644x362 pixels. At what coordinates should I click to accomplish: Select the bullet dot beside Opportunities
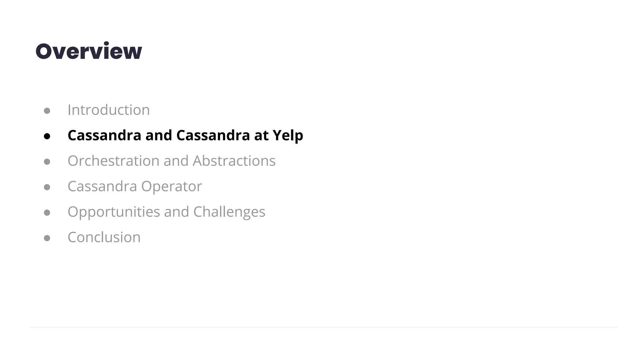click(47, 212)
